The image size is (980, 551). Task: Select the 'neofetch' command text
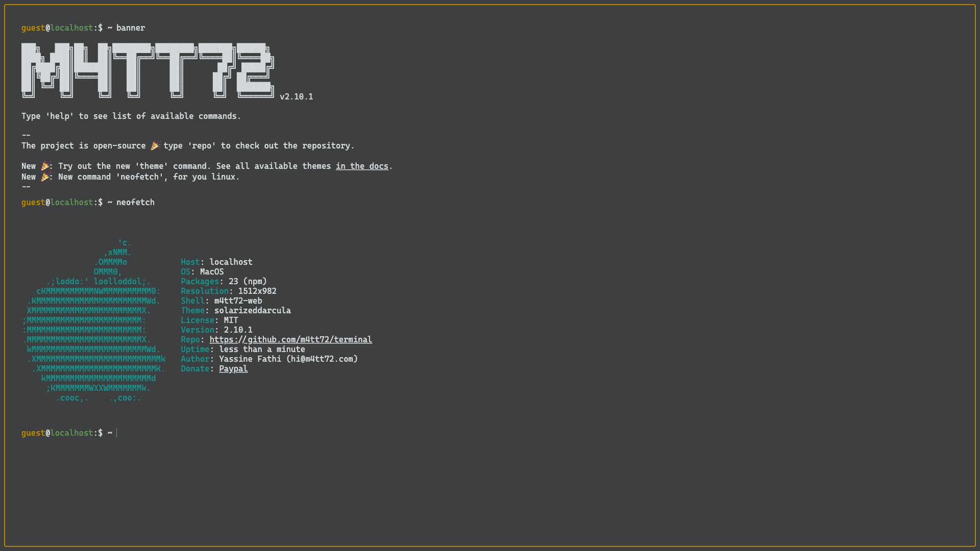pyautogui.click(x=135, y=203)
